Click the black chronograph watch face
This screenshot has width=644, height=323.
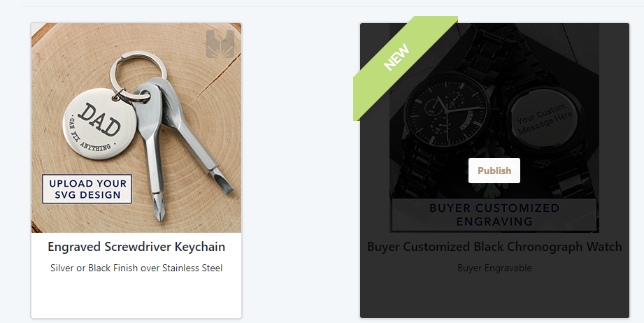[x=445, y=113]
